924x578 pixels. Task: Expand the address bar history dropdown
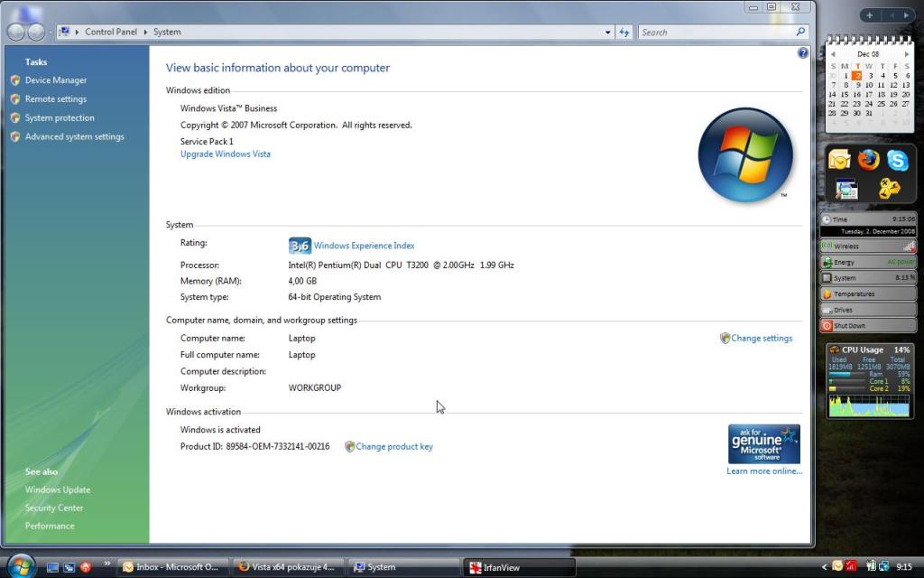pyautogui.click(x=608, y=32)
